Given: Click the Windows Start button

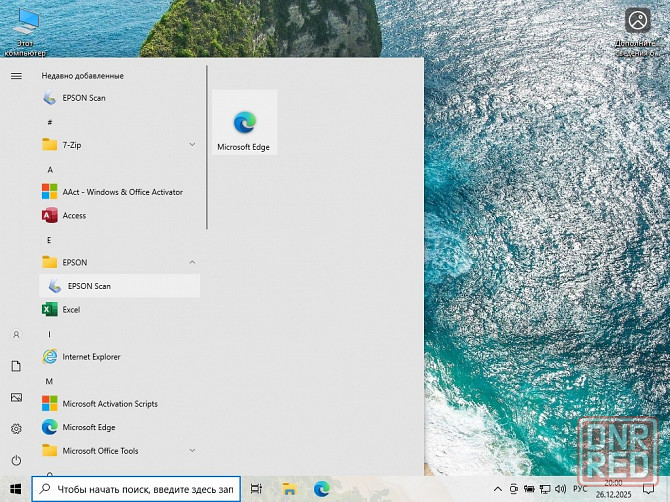Looking at the screenshot, I should tap(16, 489).
